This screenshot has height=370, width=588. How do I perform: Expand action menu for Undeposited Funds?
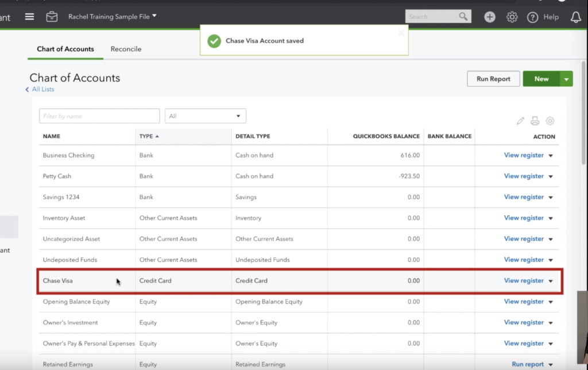pos(551,260)
